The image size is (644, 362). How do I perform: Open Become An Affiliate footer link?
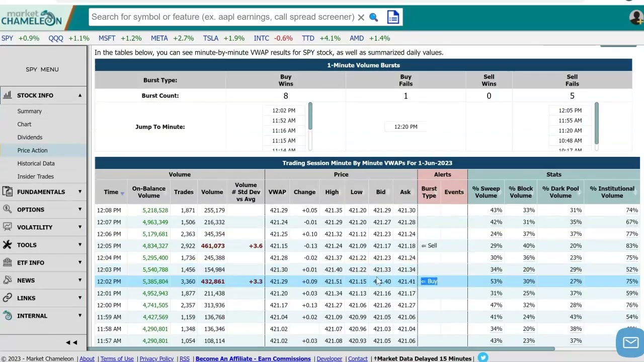point(253,358)
